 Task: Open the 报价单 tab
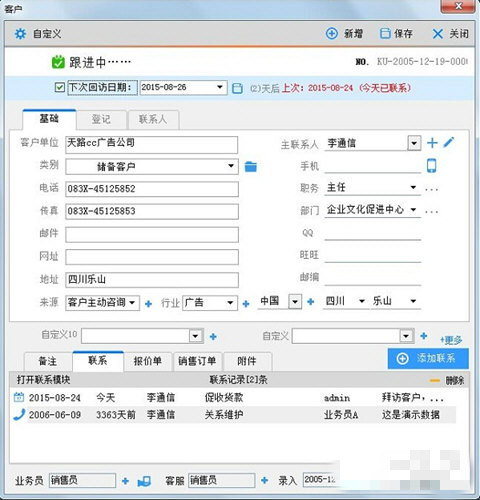pos(148,361)
